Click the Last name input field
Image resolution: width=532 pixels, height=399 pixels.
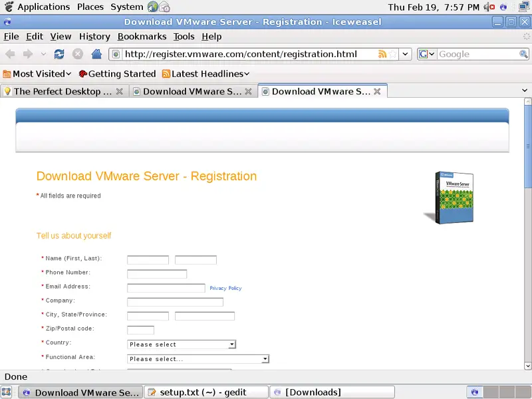point(196,260)
